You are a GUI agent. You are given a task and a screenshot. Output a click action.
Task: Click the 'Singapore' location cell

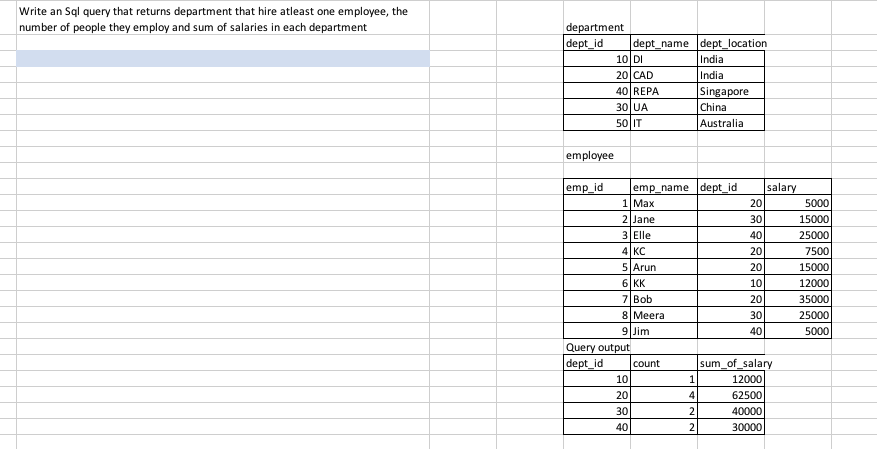click(x=731, y=91)
